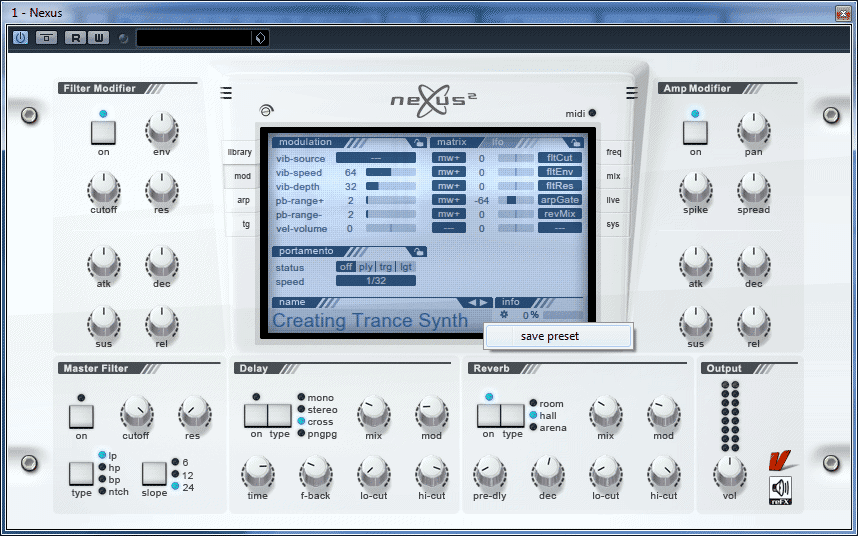858x536 pixels.
Task: Click the black preset field in top toolbar
Action: click(x=194, y=38)
